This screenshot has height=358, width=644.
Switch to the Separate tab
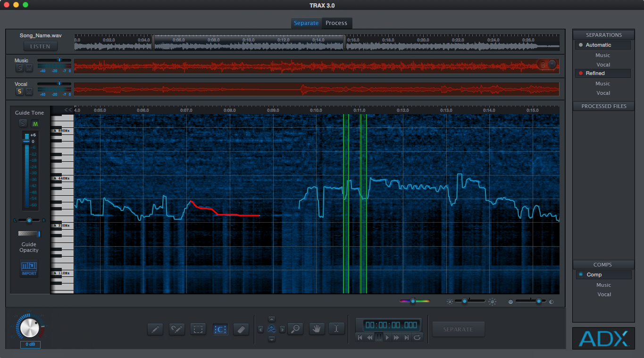tap(306, 23)
